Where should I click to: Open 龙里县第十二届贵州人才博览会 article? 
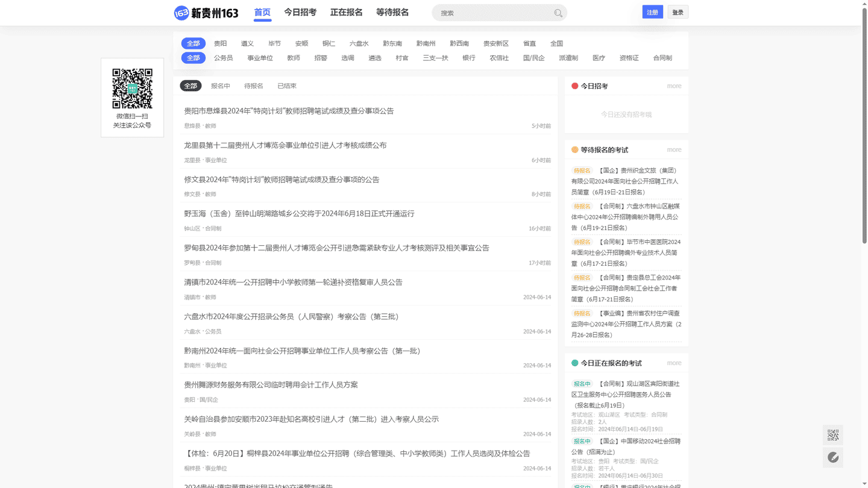pyautogui.click(x=285, y=145)
